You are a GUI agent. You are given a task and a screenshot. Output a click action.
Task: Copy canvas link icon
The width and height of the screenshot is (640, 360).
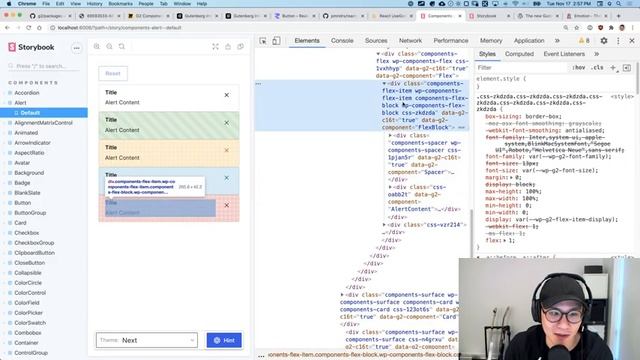(240, 47)
